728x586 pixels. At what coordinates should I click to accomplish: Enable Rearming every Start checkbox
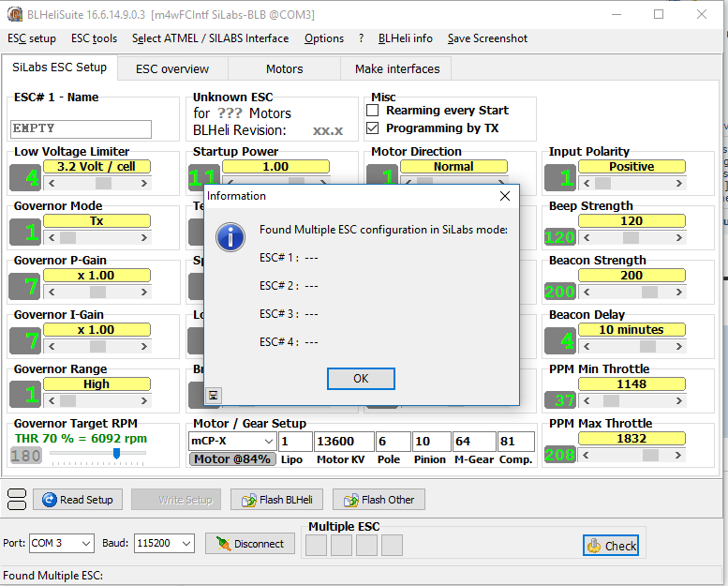pyautogui.click(x=373, y=111)
